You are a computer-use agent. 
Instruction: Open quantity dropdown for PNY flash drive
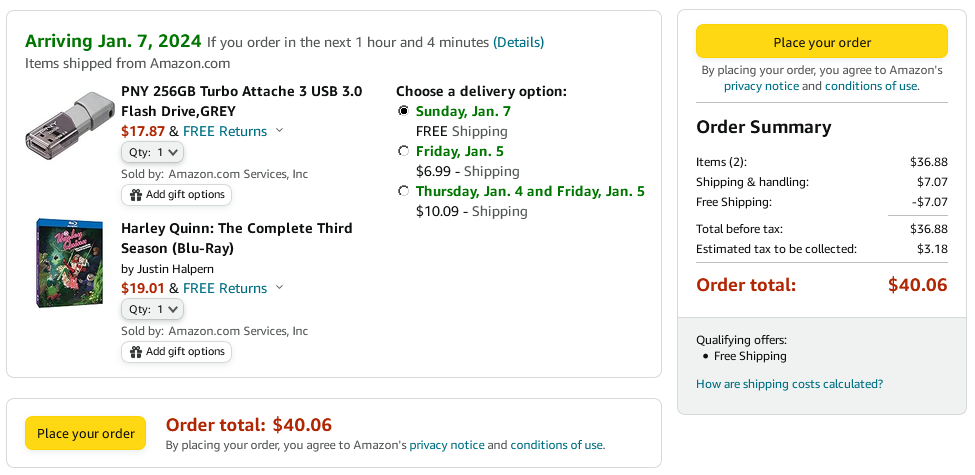click(x=152, y=152)
